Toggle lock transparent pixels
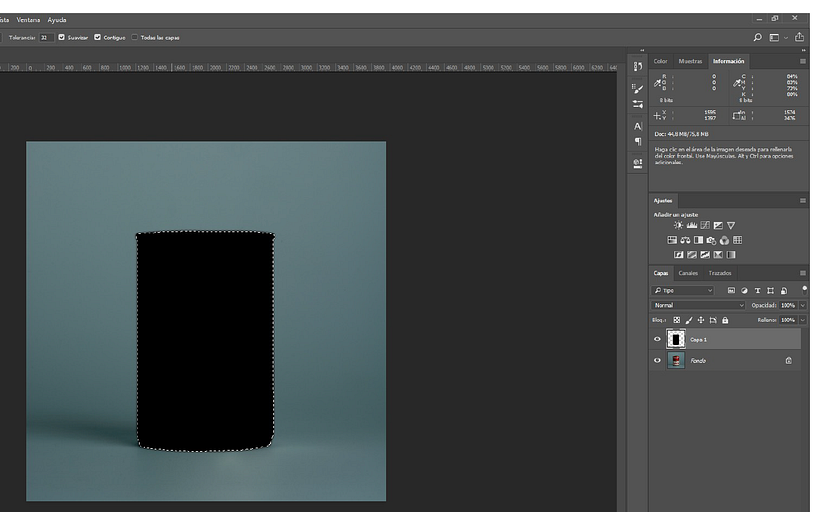Image resolution: width=820 pixels, height=512 pixels. point(677,320)
